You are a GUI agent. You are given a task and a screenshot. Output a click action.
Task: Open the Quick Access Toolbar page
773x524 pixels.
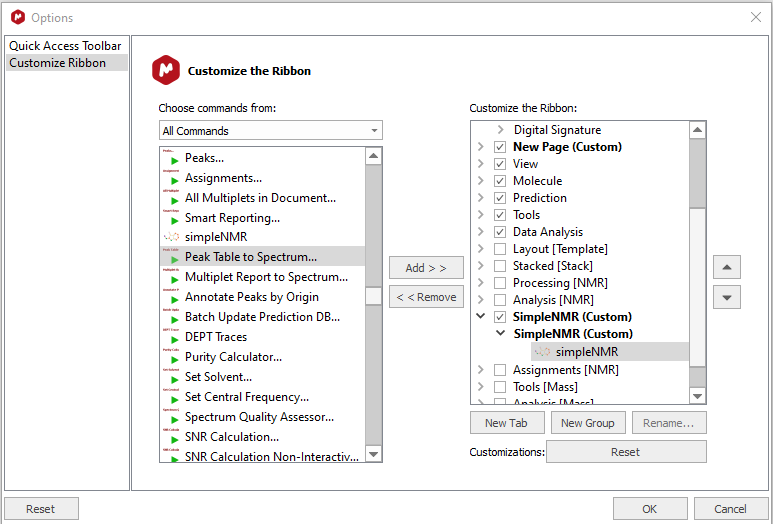[x=65, y=46]
